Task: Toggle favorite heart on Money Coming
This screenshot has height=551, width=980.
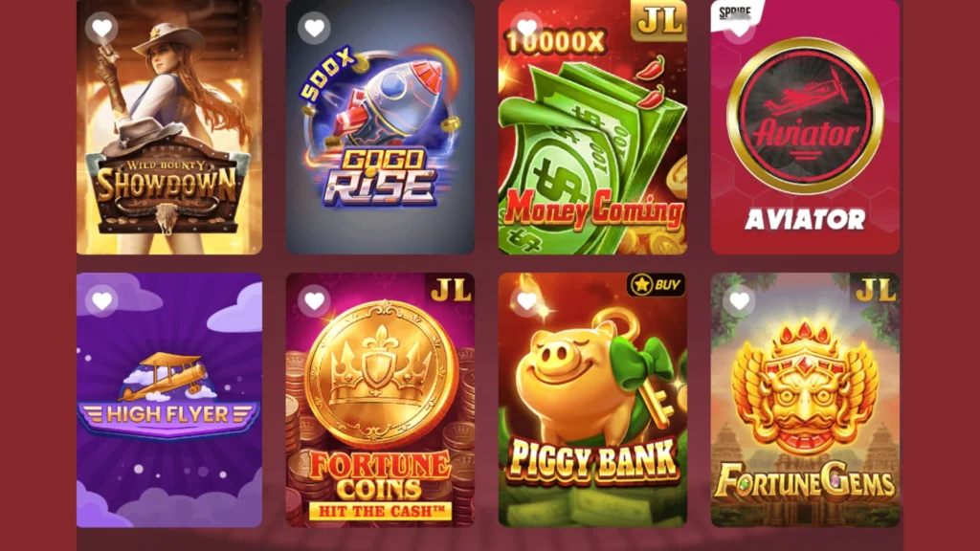Action: [527, 28]
